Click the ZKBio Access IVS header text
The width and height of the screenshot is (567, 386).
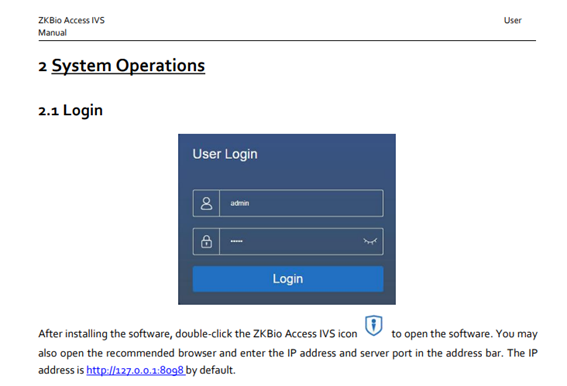pyautogui.click(x=72, y=20)
